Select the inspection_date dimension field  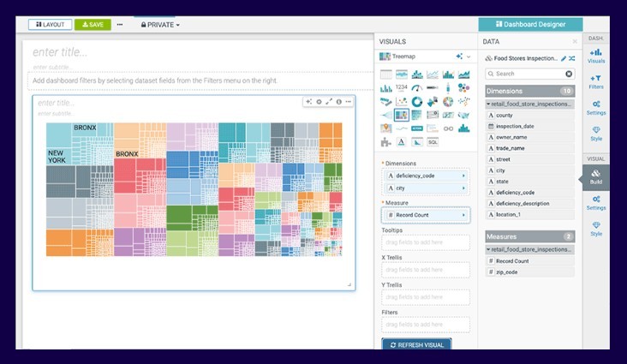(x=530, y=127)
